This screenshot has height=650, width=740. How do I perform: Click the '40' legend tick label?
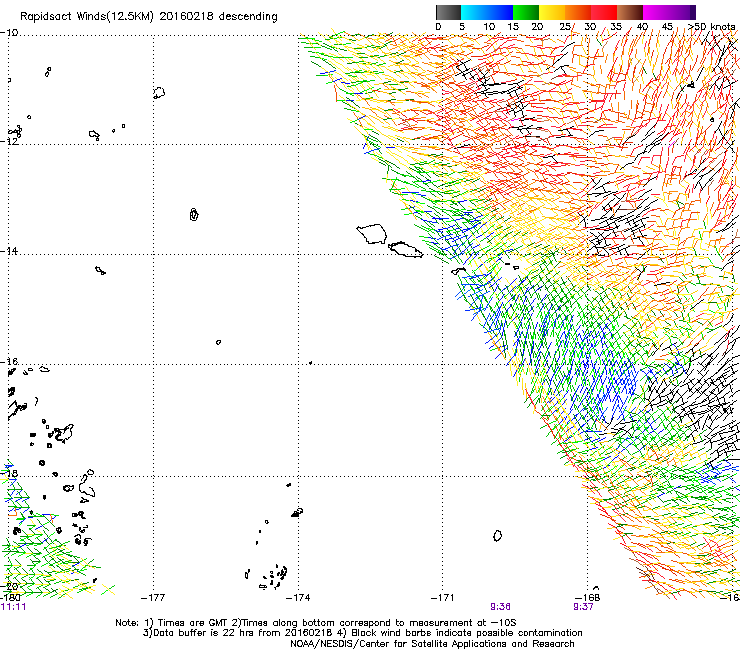[x=642, y=26]
